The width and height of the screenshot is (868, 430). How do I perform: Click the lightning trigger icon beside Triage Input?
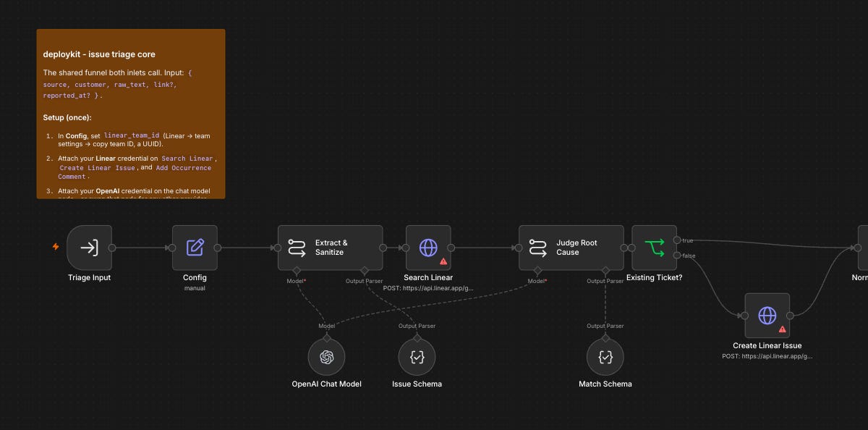pyautogui.click(x=56, y=247)
